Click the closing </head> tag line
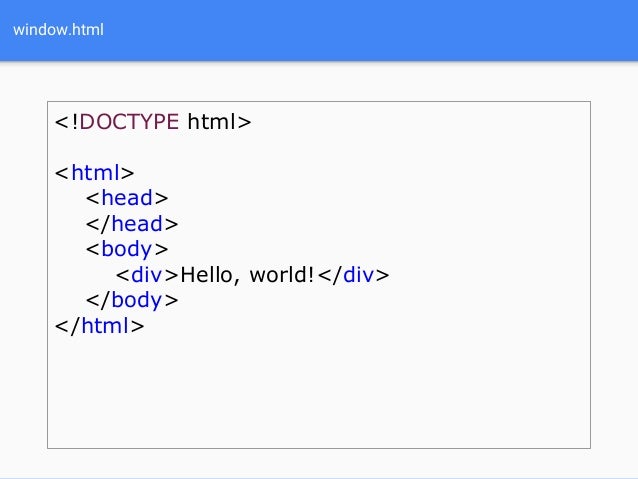 [132, 224]
